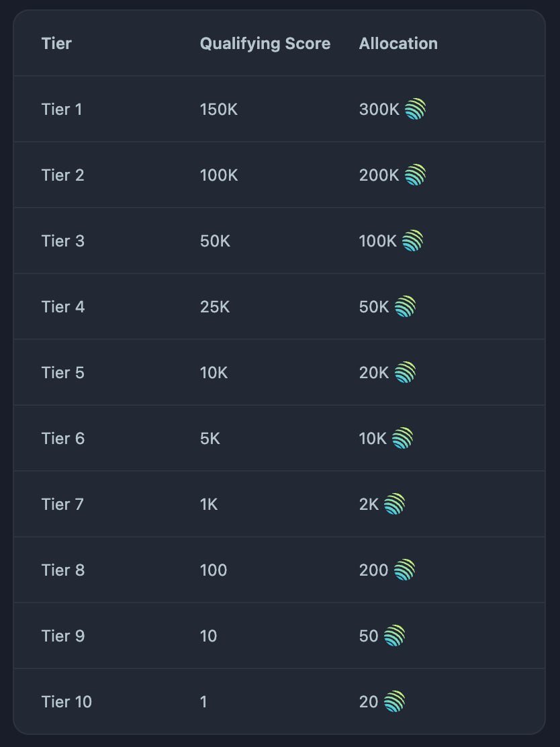Click the Qualifying Score column header
Image resolution: width=560 pixels, height=747 pixels.
[265, 44]
